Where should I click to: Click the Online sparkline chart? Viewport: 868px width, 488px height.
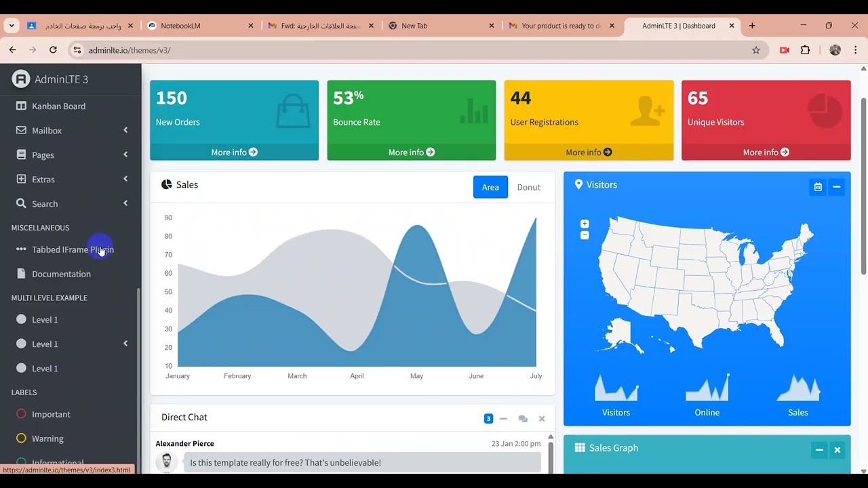pyautogui.click(x=707, y=388)
